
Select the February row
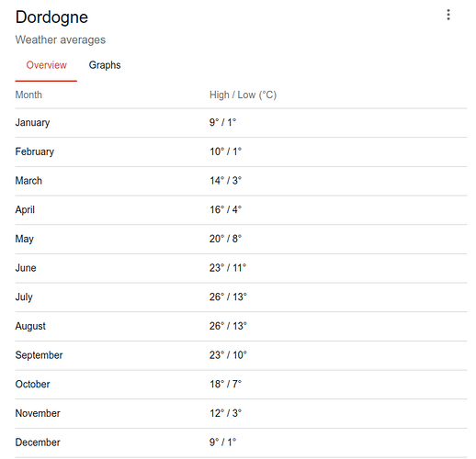tap(241, 151)
